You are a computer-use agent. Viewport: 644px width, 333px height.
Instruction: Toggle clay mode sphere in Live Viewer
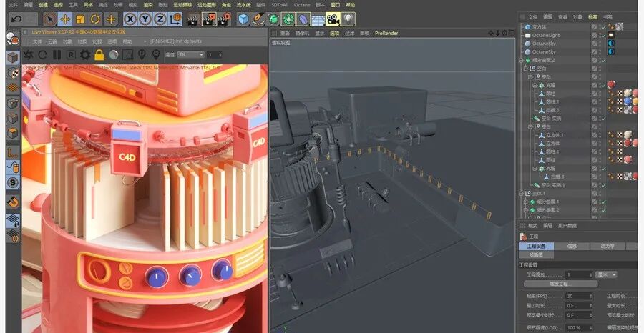[114, 54]
